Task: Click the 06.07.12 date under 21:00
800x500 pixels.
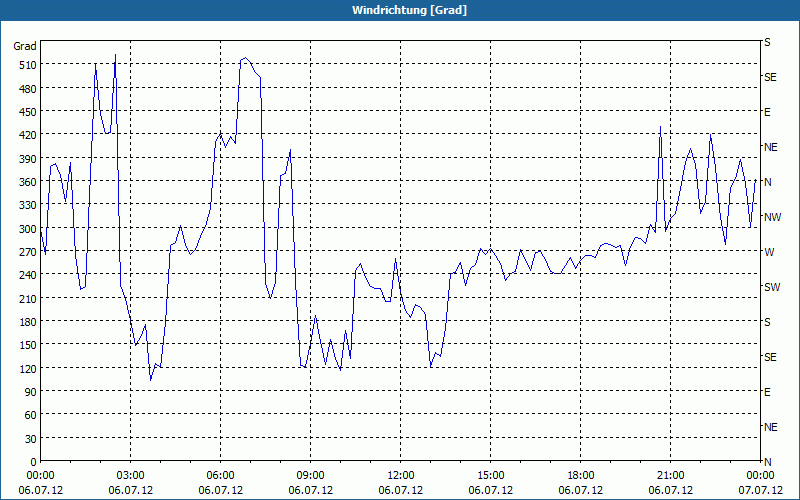Action: 670,490
